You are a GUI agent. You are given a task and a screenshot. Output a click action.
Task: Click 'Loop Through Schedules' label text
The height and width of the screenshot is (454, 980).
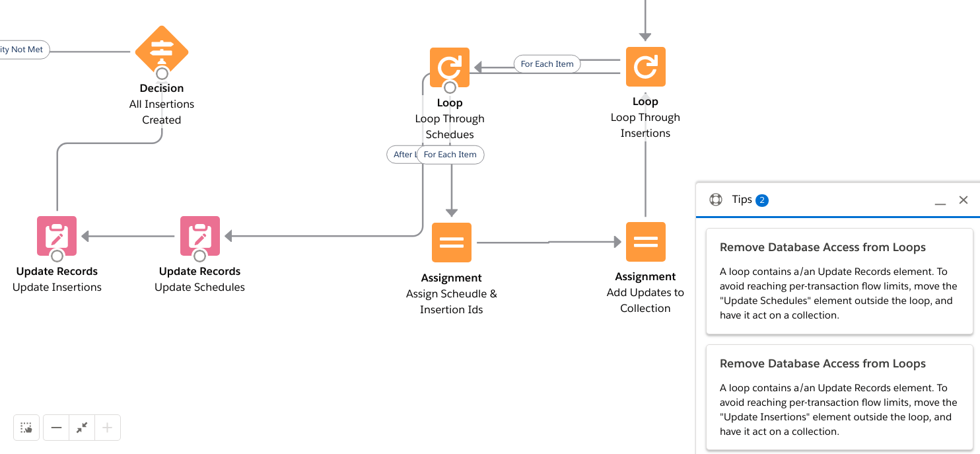pyautogui.click(x=450, y=127)
